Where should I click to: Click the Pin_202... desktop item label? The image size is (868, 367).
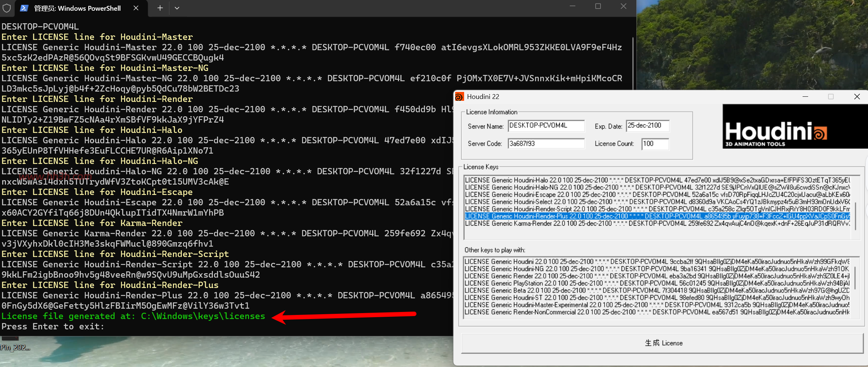point(15,347)
